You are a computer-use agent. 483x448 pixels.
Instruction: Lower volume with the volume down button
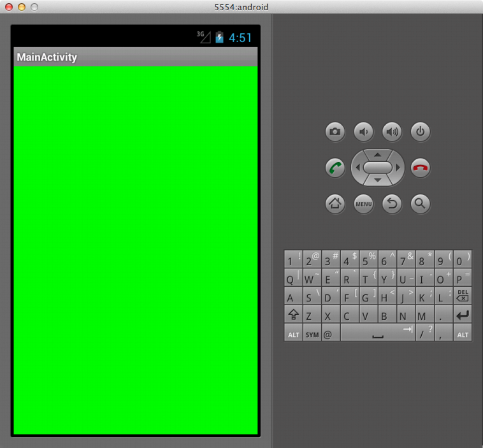[x=363, y=132]
